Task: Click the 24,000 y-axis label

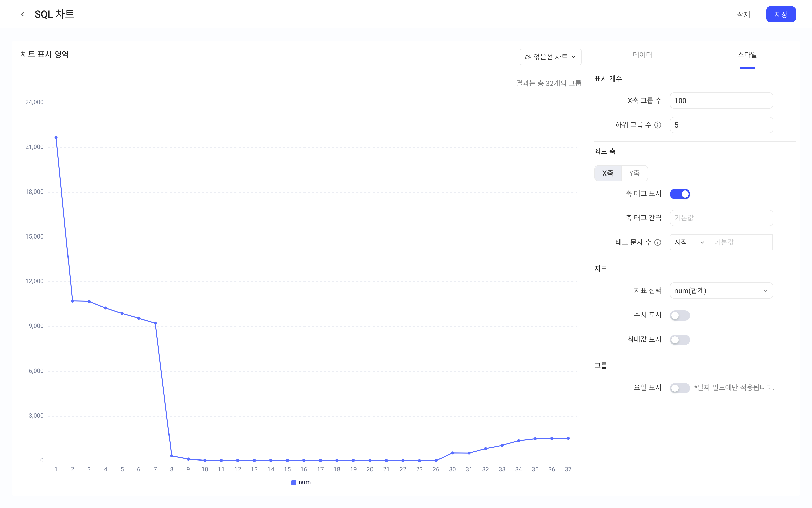Action: (34, 102)
